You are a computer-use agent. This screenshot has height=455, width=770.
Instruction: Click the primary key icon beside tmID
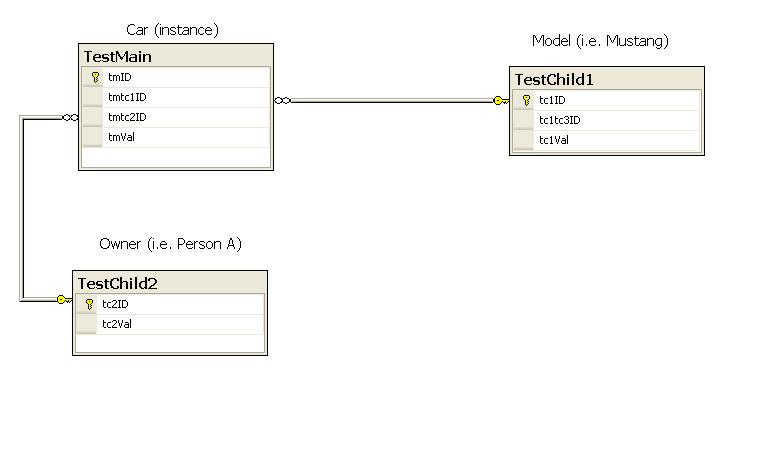coord(95,77)
